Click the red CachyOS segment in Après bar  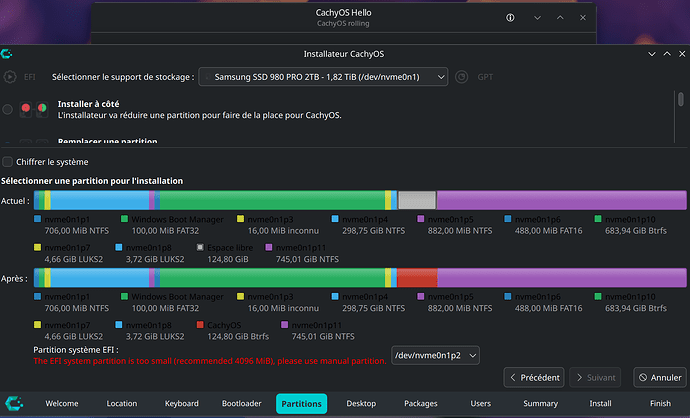pos(416,277)
